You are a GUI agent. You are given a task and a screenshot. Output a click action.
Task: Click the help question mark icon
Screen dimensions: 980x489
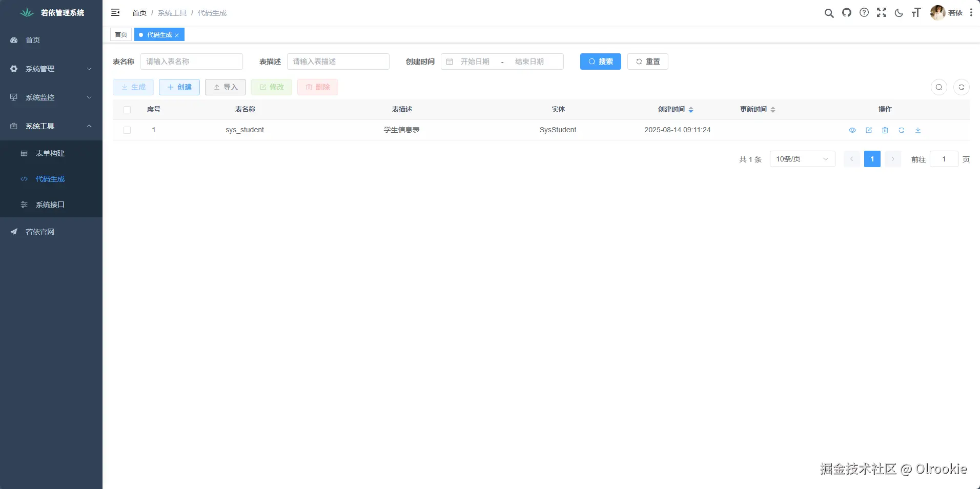point(864,13)
